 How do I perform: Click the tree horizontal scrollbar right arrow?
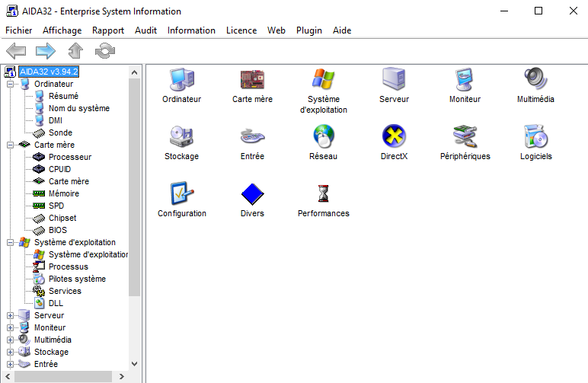point(122,376)
